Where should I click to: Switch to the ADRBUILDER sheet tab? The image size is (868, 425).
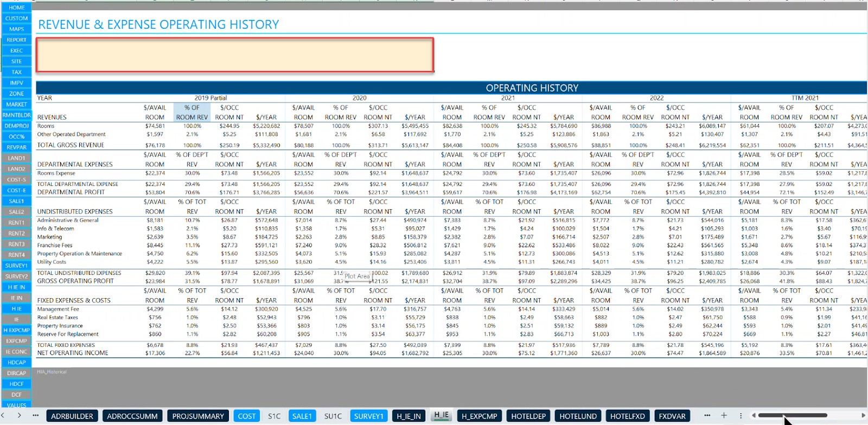tap(72, 416)
